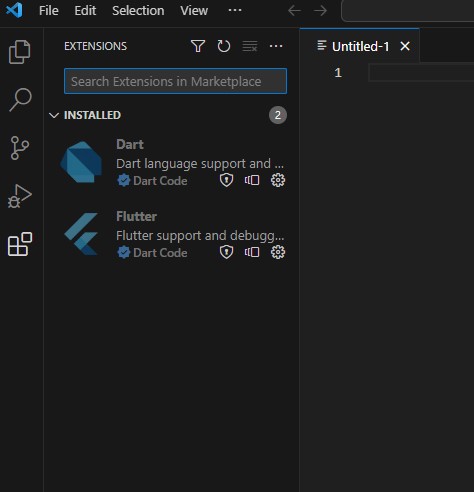Open the Source Control view
This screenshot has height=492, width=474.
click(x=20, y=148)
